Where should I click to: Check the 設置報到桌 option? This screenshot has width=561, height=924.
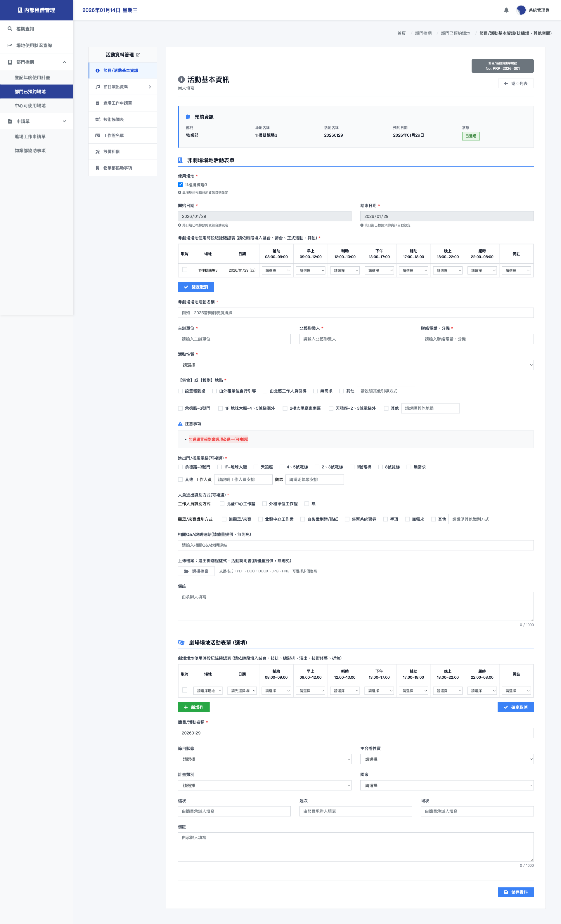tap(181, 391)
